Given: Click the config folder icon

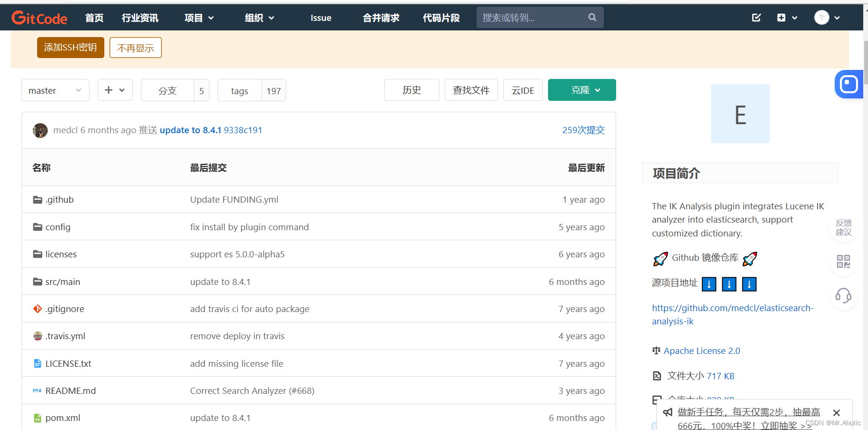Looking at the screenshot, I should click(x=38, y=227).
